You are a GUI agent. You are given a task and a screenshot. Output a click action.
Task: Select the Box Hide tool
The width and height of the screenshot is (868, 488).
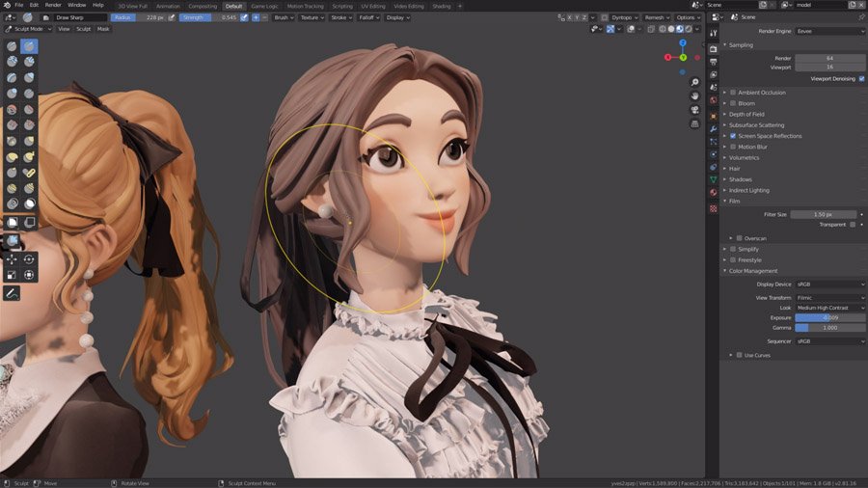tap(29, 222)
